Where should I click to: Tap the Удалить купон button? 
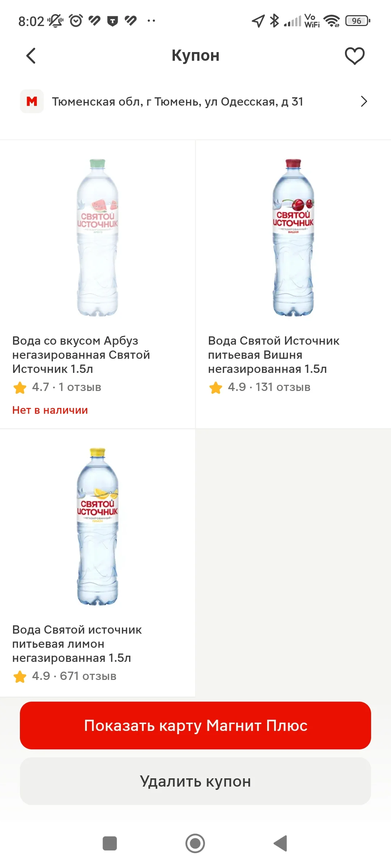click(195, 781)
